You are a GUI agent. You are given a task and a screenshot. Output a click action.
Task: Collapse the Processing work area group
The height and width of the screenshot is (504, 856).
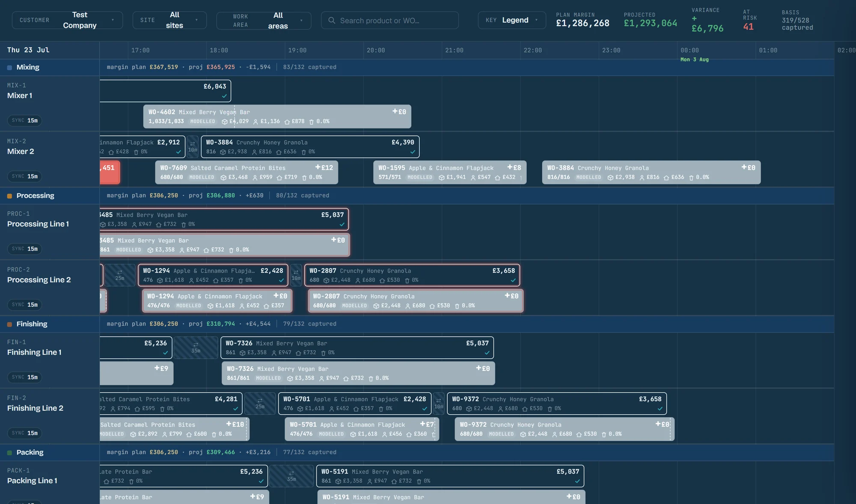tap(50, 196)
